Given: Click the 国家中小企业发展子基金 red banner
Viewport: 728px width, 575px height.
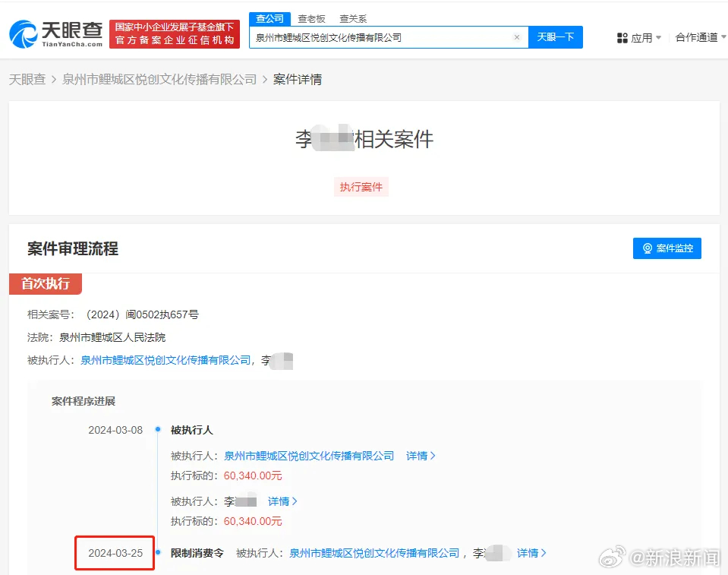Looking at the screenshot, I should point(175,34).
